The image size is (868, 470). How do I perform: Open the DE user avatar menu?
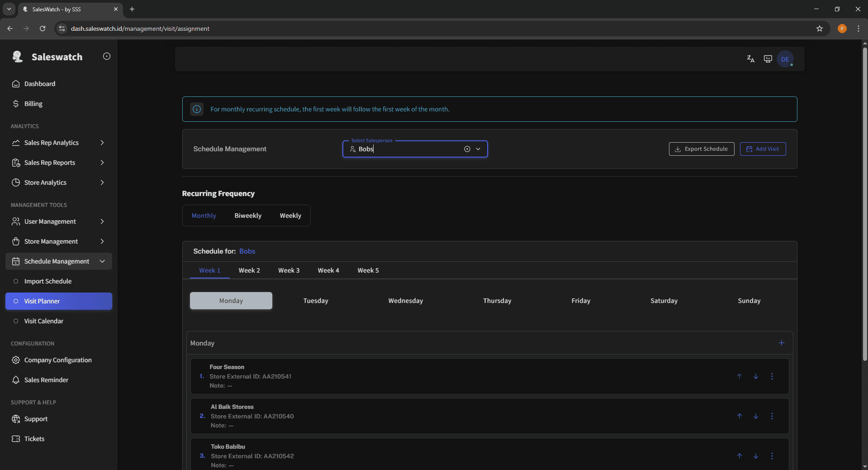point(785,59)
